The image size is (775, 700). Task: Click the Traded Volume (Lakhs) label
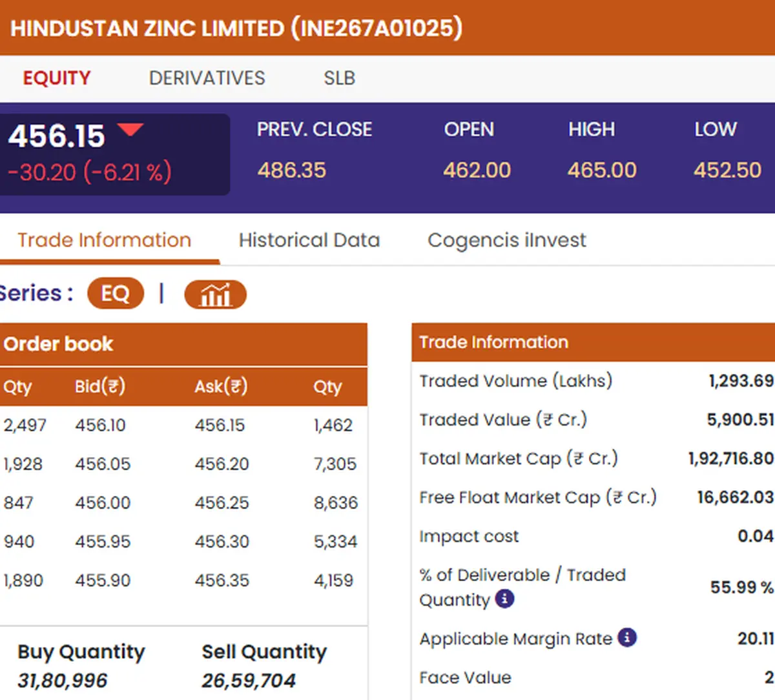click(515, 381)
